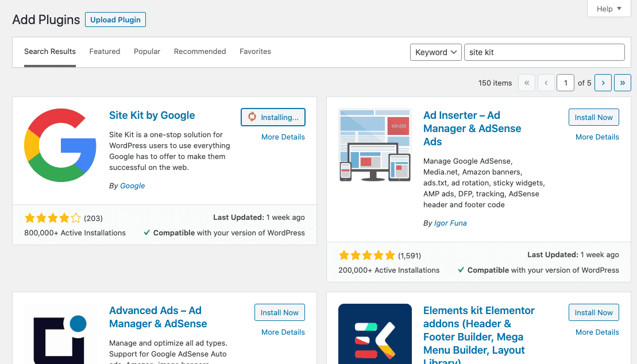The image size is (637, 364).
Task: Open the Ad Inserter plugin thumbnail image
Action: [375, 145]
